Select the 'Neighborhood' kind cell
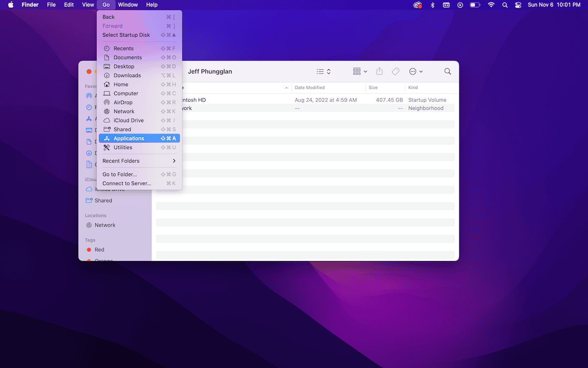The image size is (588, 368). click(426, 108)
